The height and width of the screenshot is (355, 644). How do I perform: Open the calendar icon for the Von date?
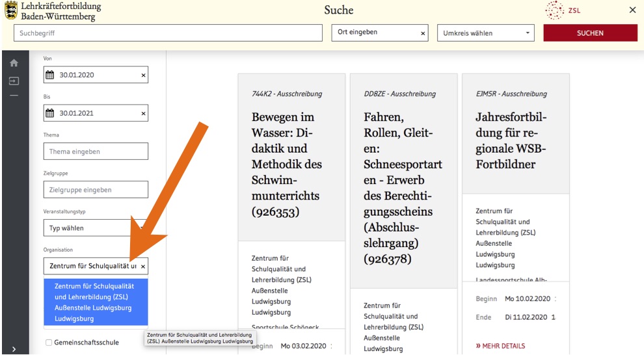tap(50, 75)
